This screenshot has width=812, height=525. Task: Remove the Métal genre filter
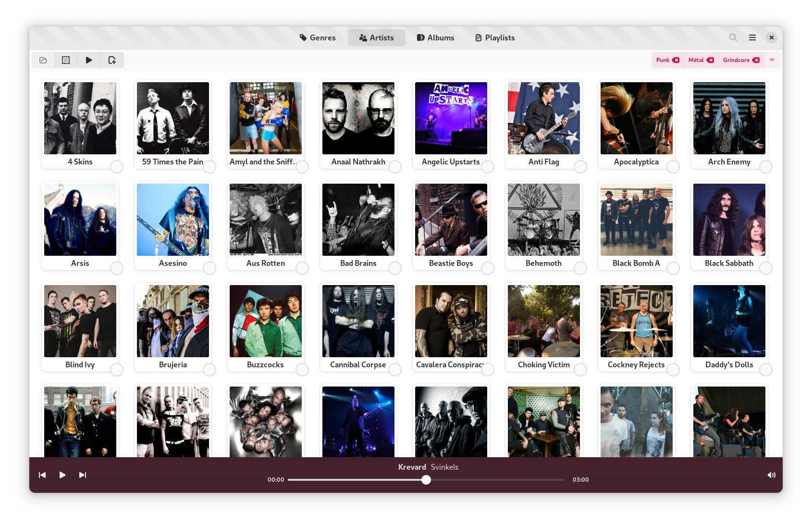711,60
